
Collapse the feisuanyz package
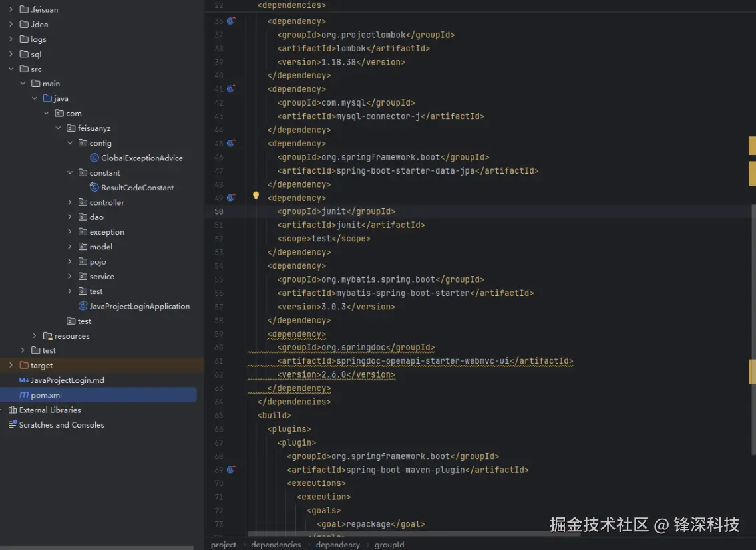click(58, 128)
